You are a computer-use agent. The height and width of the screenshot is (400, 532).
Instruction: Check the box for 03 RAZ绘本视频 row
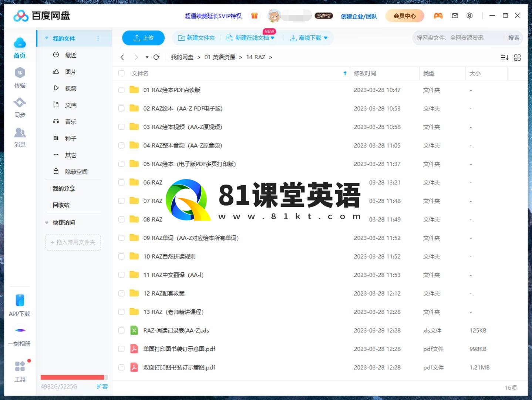tap(121, 127)
